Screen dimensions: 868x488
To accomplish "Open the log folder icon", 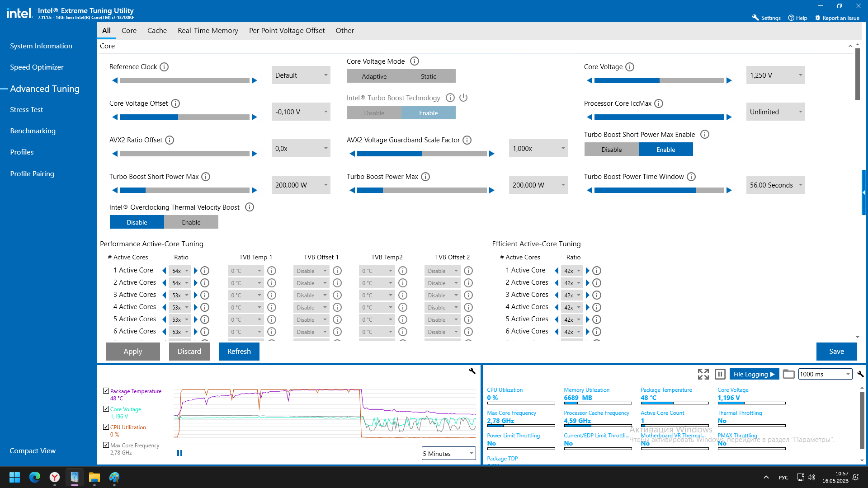I will click(788, 374).
